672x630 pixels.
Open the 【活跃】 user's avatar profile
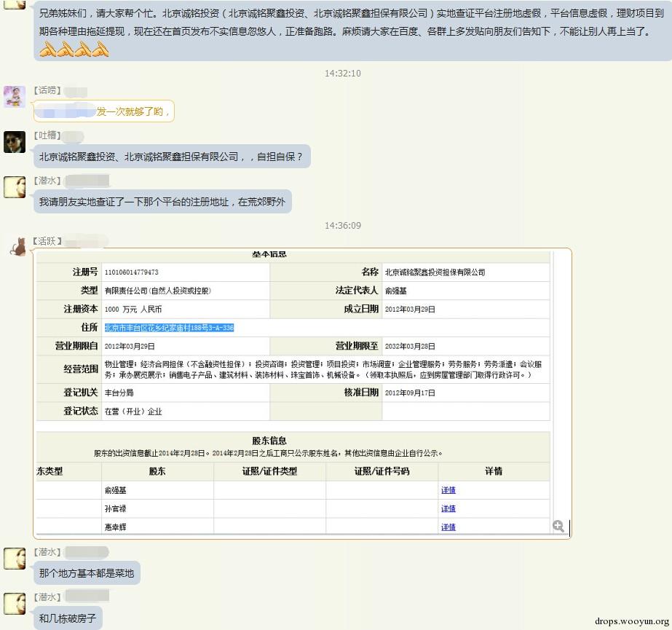pos(16,247)
